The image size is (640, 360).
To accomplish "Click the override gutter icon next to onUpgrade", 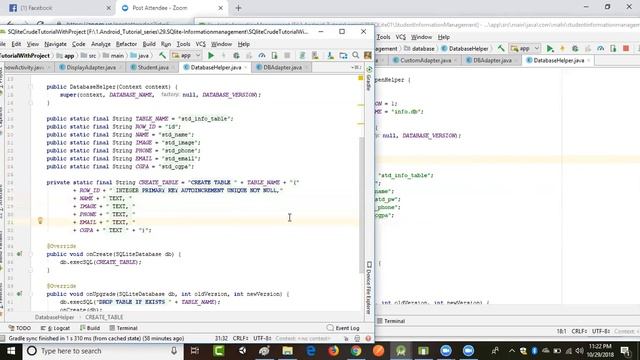I will pyautogui.click(x=19, y=294).
